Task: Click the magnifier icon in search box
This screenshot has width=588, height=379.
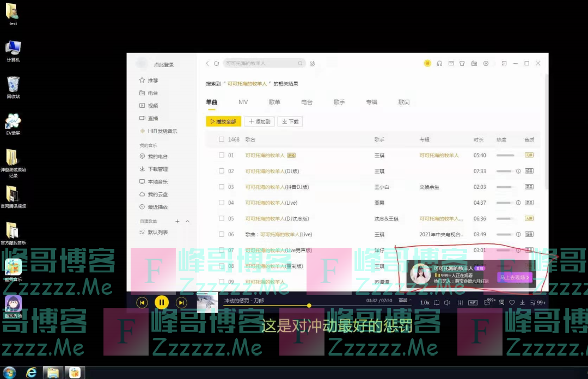Action: click(x=301, y=63)
